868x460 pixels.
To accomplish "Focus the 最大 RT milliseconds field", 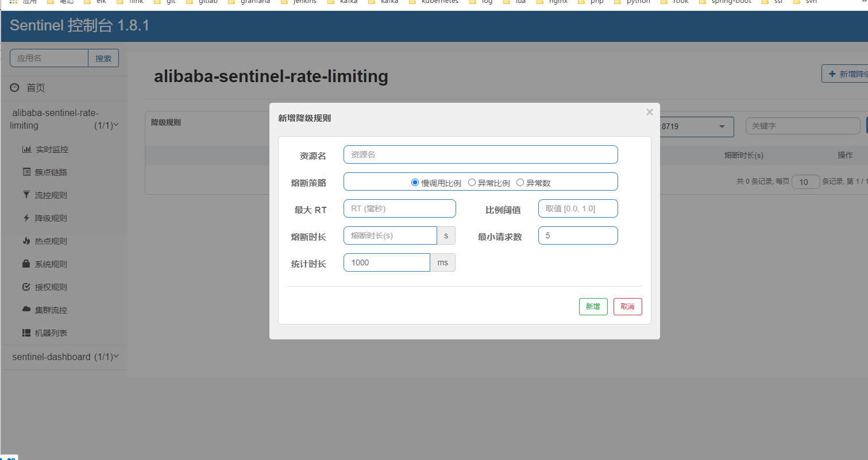I will coord(400,208).
